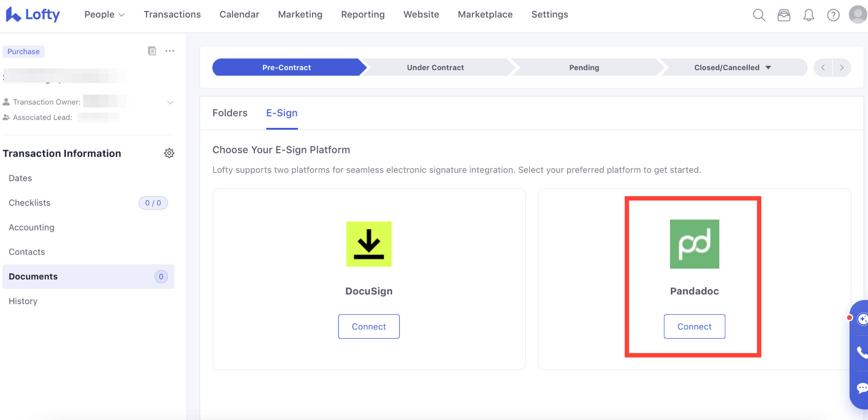This screenshot has height=420, width=868.
Task: Connect the Pandadoc platform
Action: tap(694, 326)
